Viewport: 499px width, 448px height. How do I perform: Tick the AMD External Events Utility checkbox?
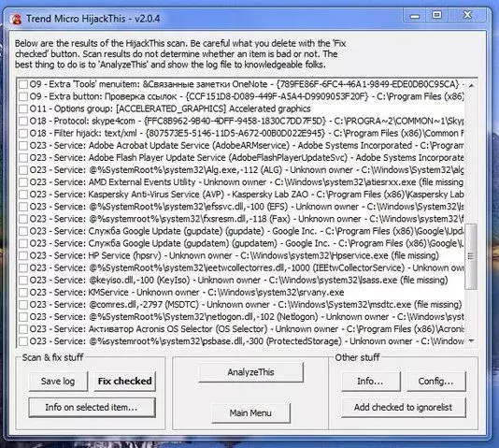point(23,182)
